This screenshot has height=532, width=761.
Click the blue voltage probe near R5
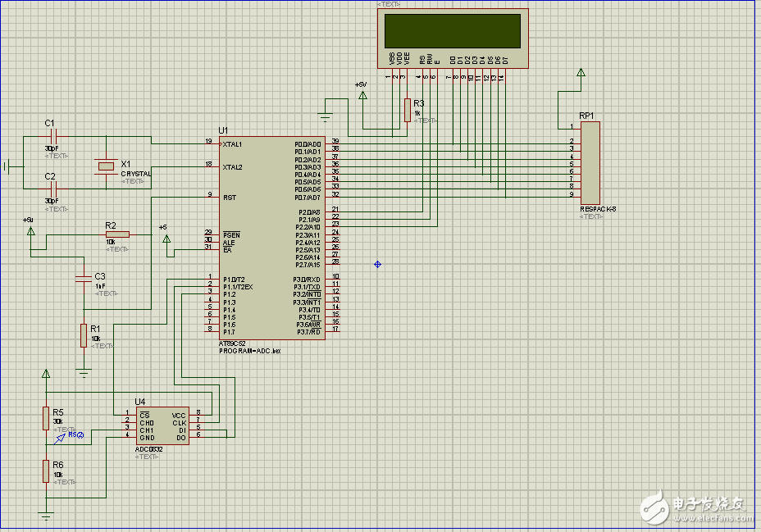click(x=62, y=438)
